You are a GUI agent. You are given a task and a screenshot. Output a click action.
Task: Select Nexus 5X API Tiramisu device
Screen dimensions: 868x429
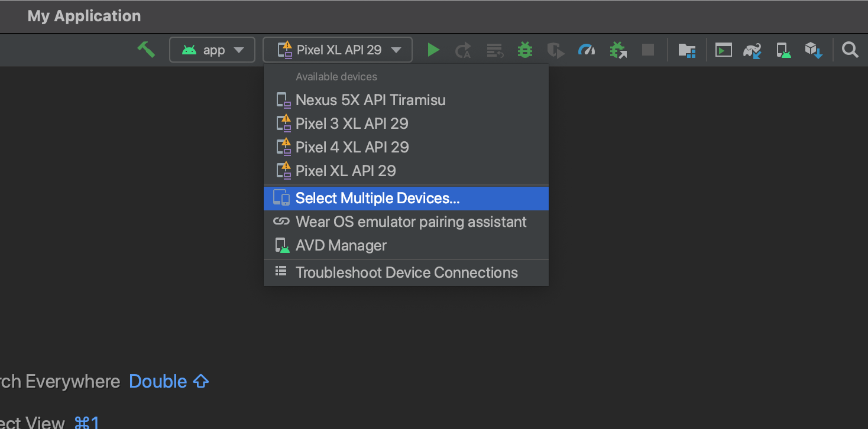tap(406, 100)
